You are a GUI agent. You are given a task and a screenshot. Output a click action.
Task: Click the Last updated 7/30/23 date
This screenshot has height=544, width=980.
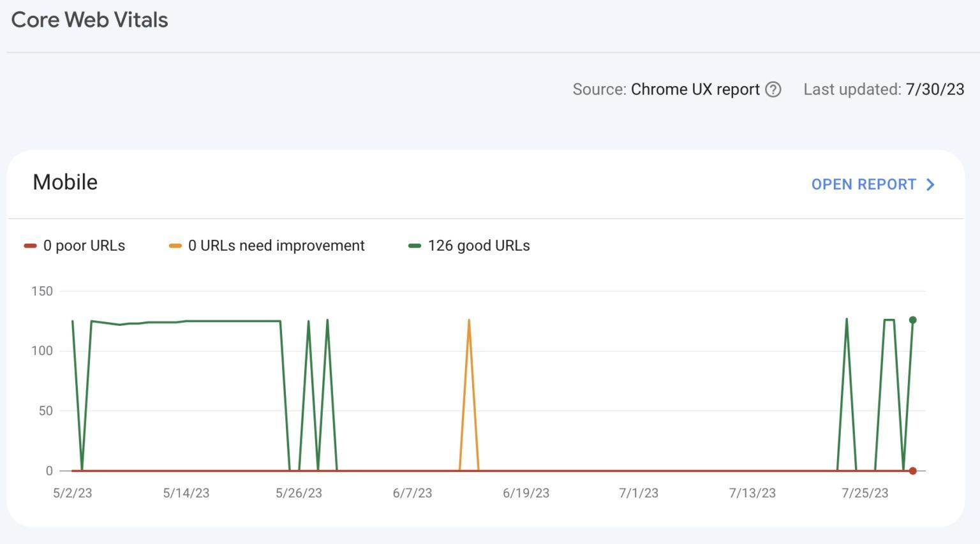coord(935,89)
